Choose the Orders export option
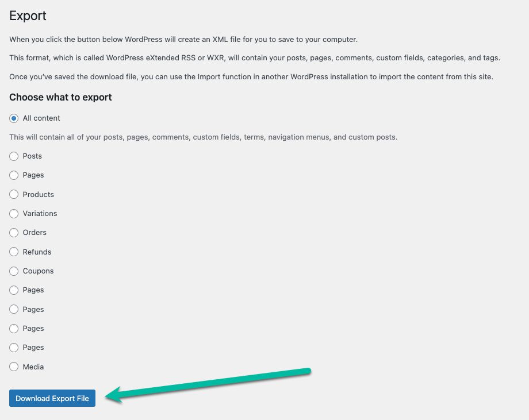 pyautogui.click(x=13, y=233)
